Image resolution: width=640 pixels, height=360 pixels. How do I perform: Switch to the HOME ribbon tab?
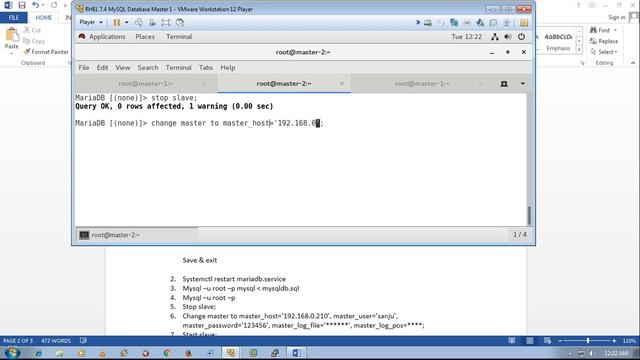pos(43,18)
